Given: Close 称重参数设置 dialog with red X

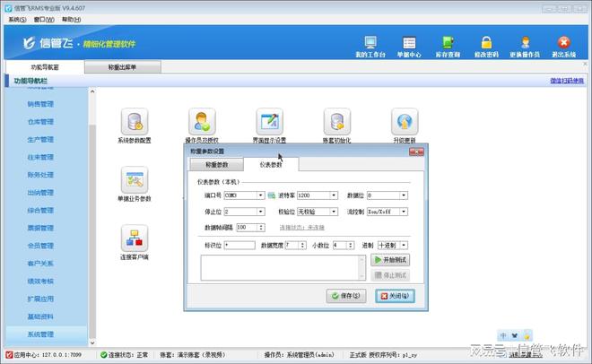Looking at the screenshot, I should 416,152.
